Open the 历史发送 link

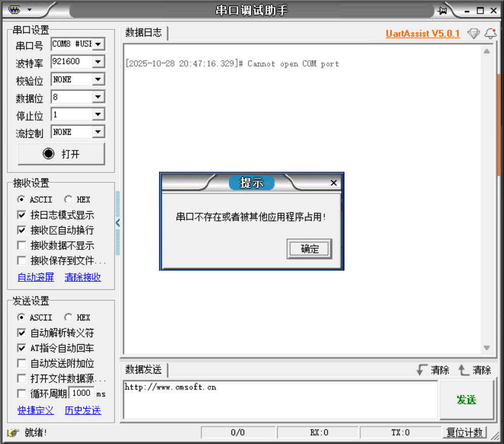pos(83,410)
